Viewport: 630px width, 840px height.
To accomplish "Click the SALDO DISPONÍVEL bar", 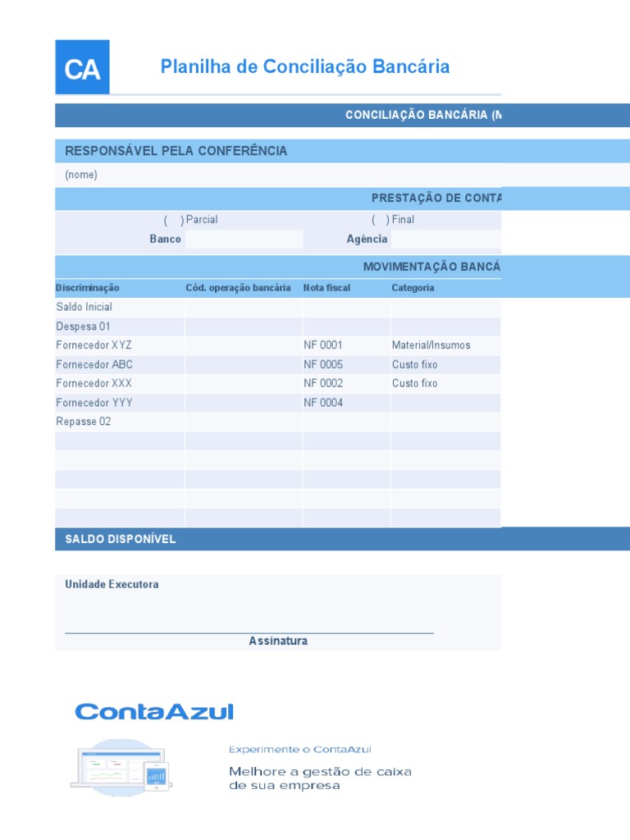I will (342, 539).
